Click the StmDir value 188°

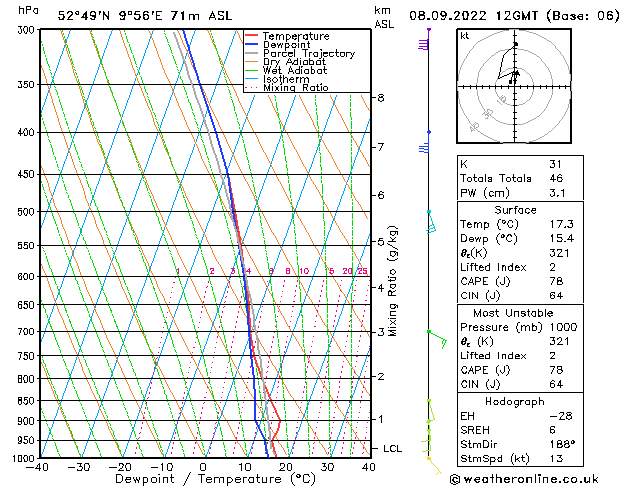click(x=562, y=444)
